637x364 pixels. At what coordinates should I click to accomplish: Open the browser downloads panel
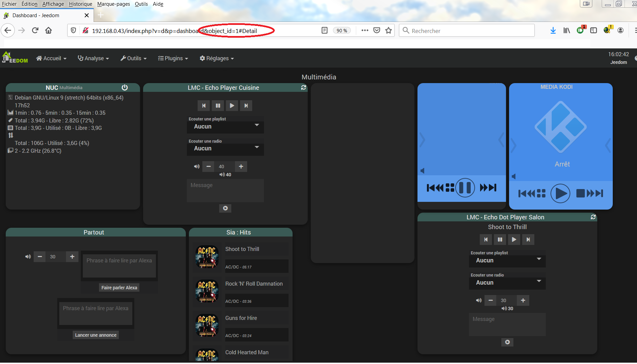(553, 31)
